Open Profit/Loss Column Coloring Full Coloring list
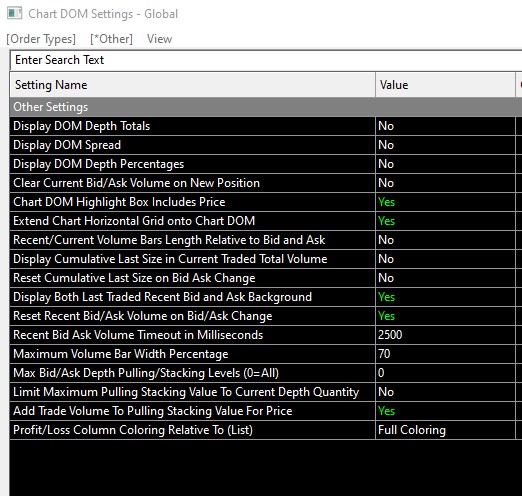The width and height of the screenshot is (522, 496). (445, 430)
